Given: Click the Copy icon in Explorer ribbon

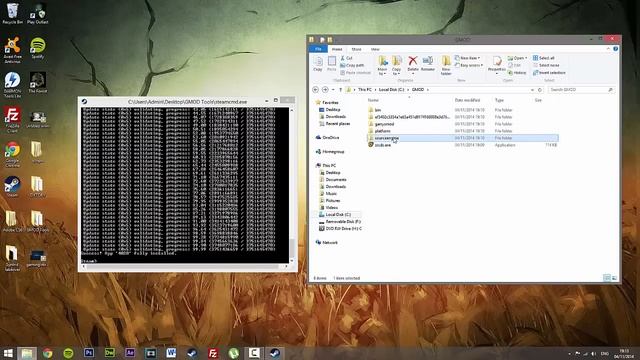Looking at the screenshot, I should tap(318, 64).
